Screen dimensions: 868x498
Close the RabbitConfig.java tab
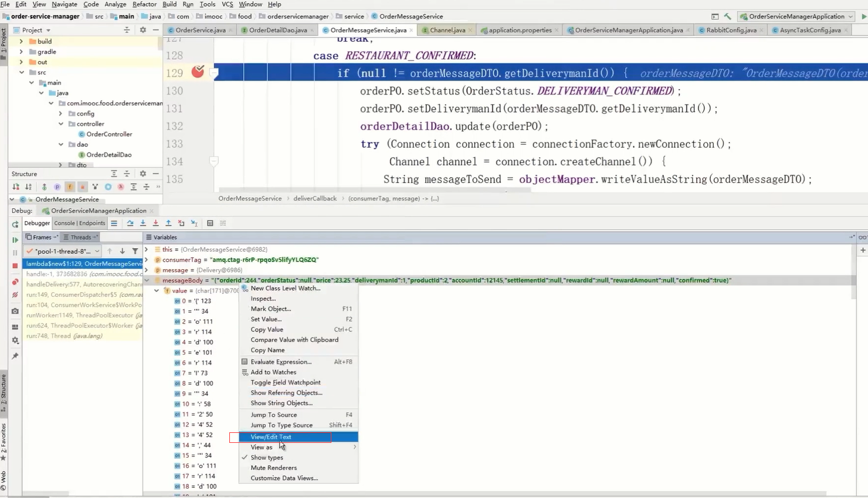(x=762, y=31)
